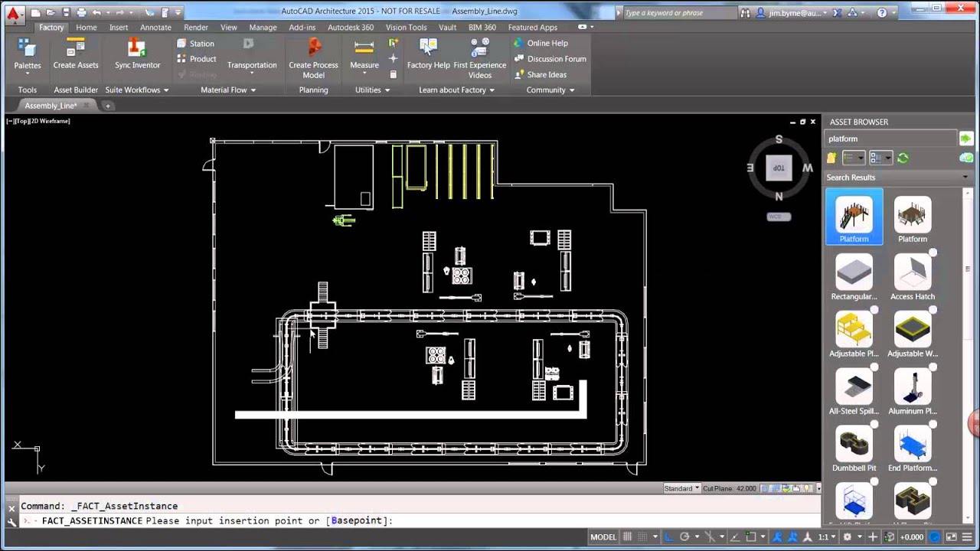This screenshot has height=551, width=980.
Task: Toggle annotation visibility icon
Action: point(776,536)
